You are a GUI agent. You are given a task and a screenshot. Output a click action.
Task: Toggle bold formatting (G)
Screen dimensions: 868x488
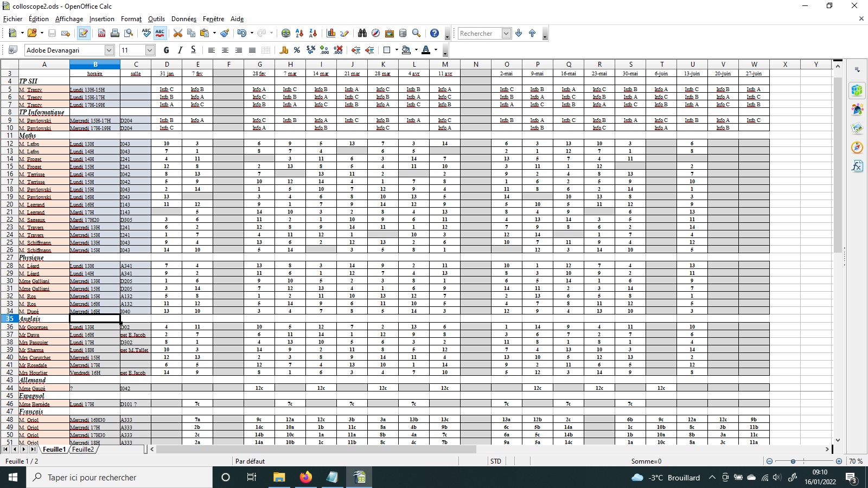tap(166, 50)
